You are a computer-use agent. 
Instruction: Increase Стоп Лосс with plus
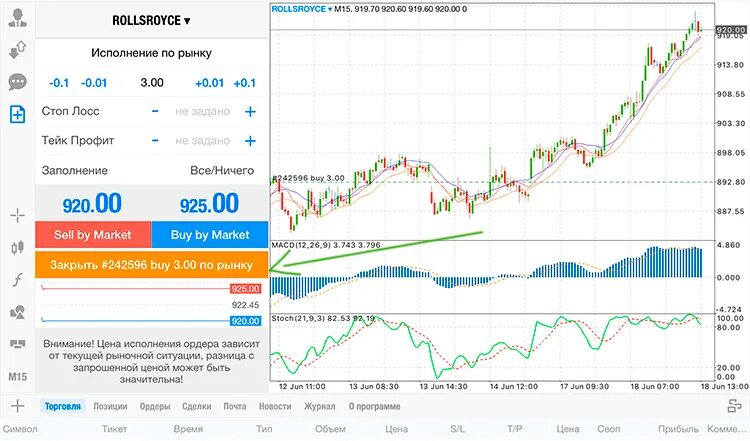coord(250,111)
